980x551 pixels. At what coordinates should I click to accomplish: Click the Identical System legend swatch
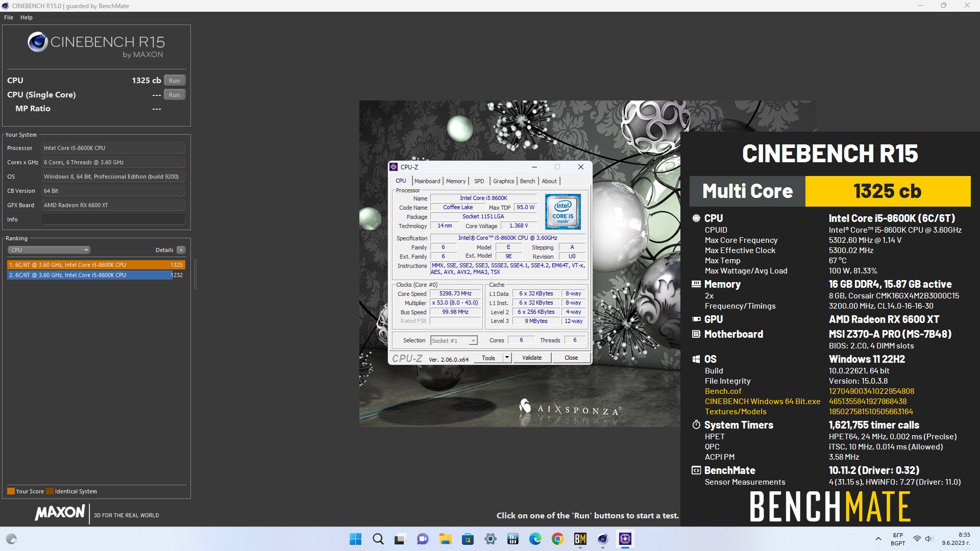(50, 491)
